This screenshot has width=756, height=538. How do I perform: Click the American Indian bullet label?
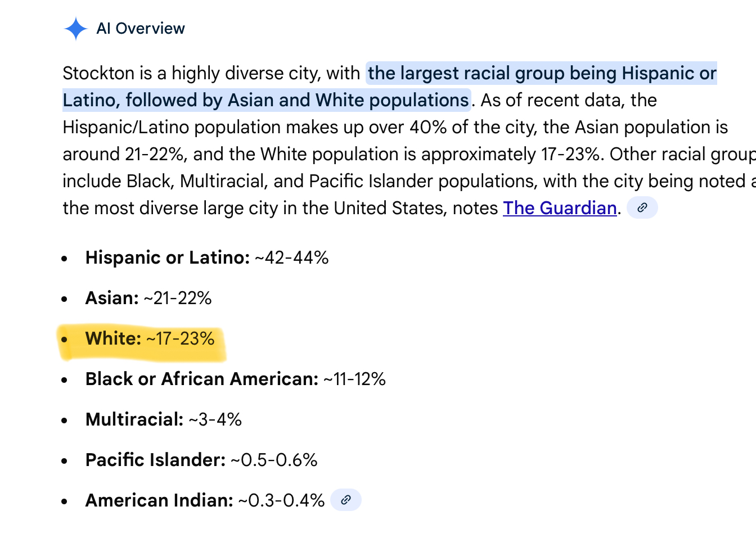point(159,500)
